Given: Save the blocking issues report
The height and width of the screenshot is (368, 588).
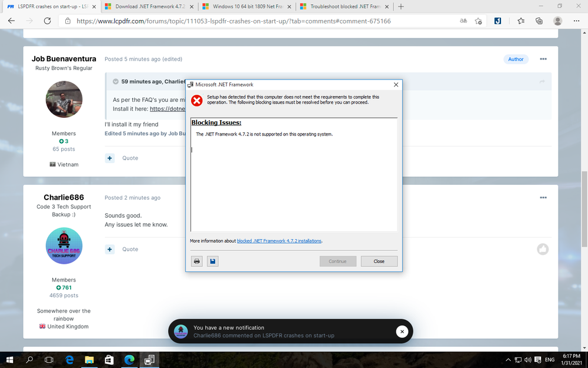Looking at the screenshot, I should 213,261.
